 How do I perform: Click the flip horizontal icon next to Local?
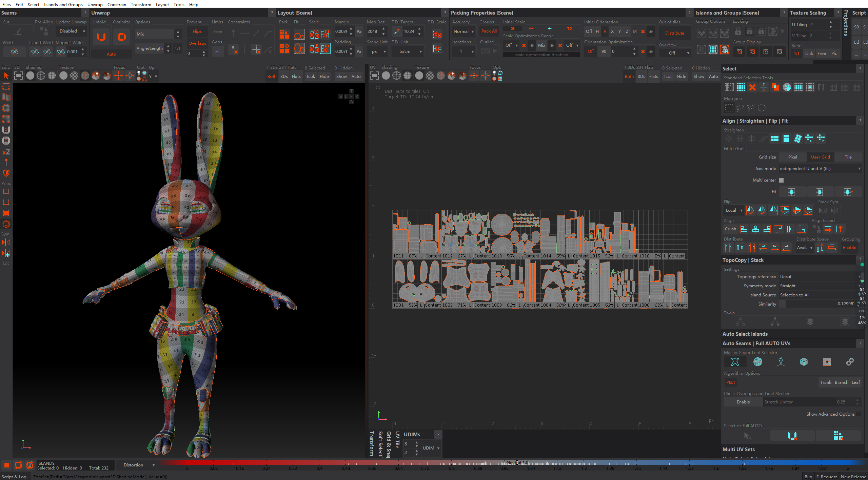tap(750, 210)
